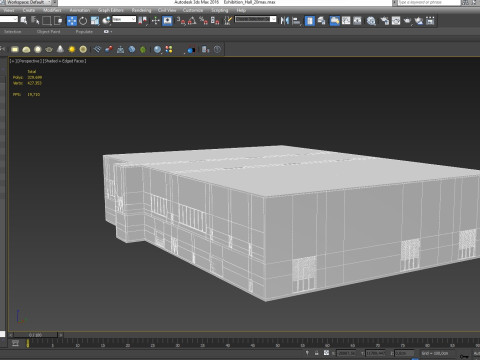Image resolution: width=480 pixels, height=360 pixels.
Task: Open Schematic View
Action: tap(357, 21)
